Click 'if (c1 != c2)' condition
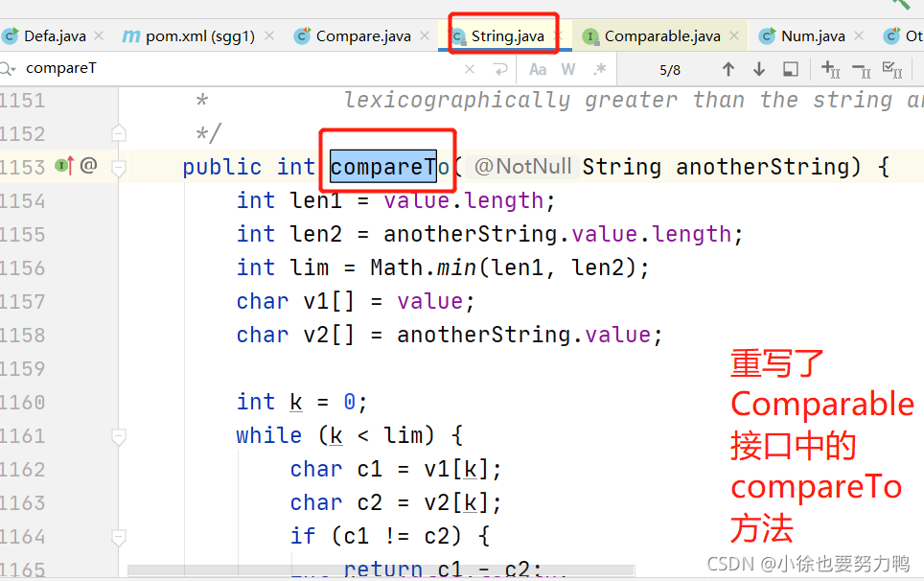The width and height of the screenshot is (924, 581). 389,537
